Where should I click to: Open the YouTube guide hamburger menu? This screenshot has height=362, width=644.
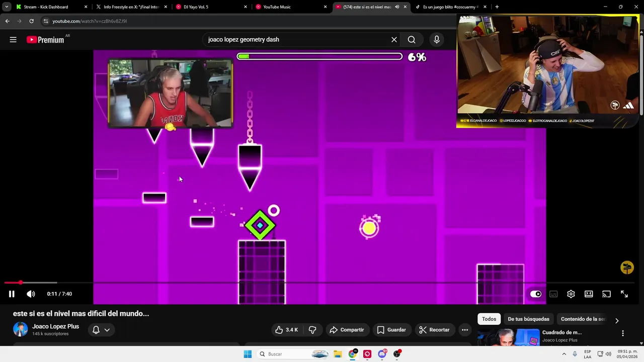coord(13,40)
